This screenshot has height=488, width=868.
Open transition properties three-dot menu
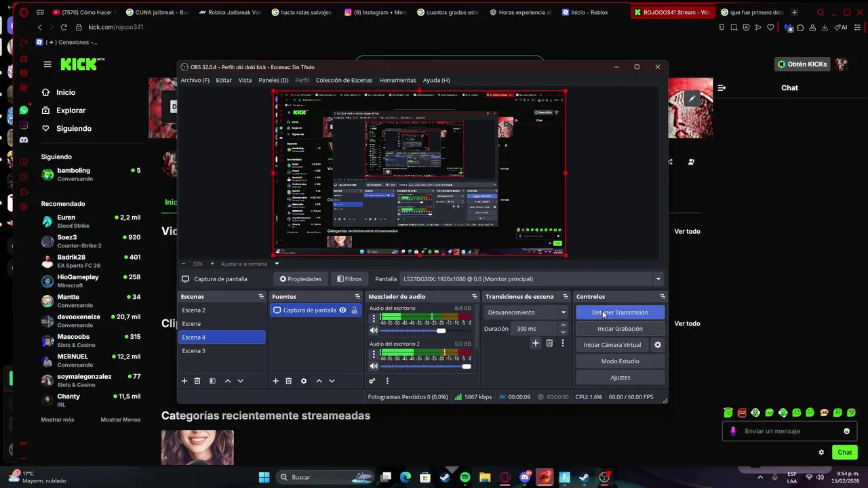[x=562, y=343]
